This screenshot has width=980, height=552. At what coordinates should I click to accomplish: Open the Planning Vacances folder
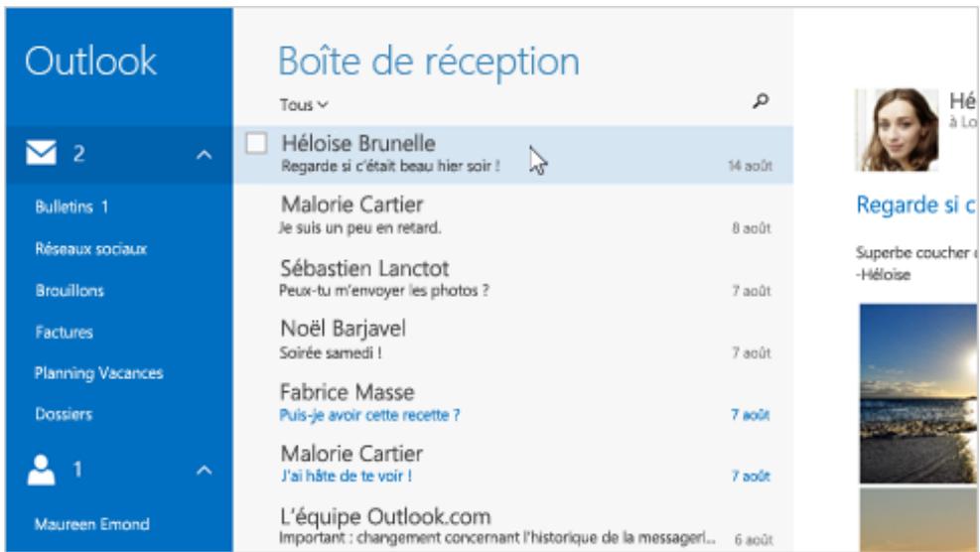pos(98,373)
